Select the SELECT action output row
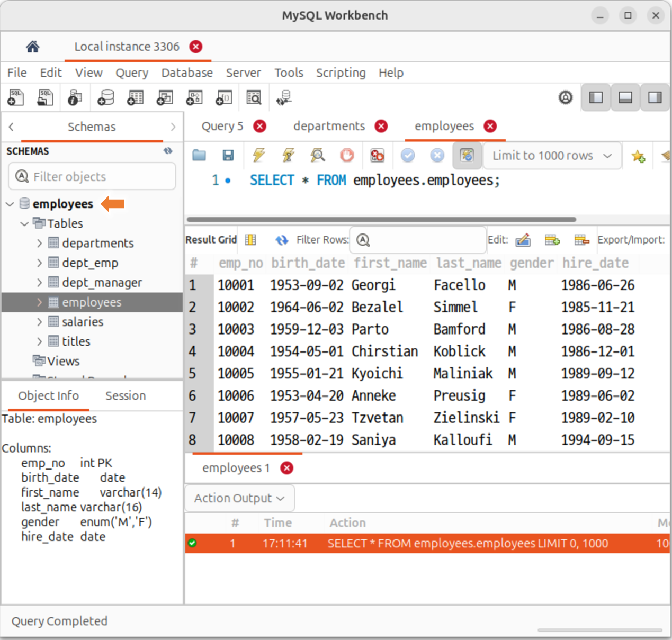The height and width of the screenshot is (640, 672). tap(427, 543)
